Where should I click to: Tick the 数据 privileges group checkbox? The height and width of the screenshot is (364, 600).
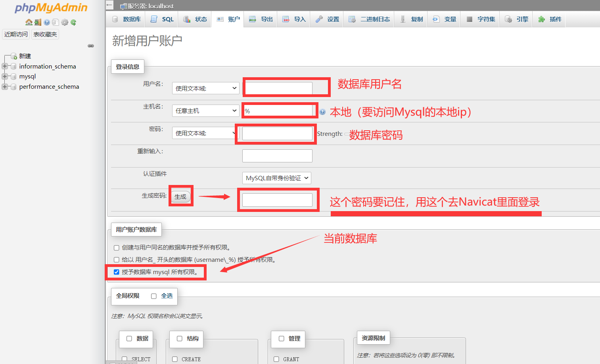point(129,339)
